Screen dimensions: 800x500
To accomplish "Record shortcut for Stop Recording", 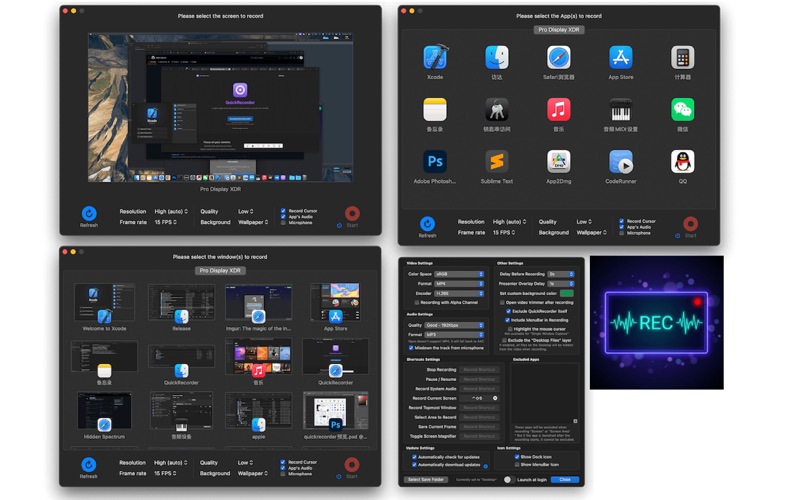I will (x=479, y=369).
